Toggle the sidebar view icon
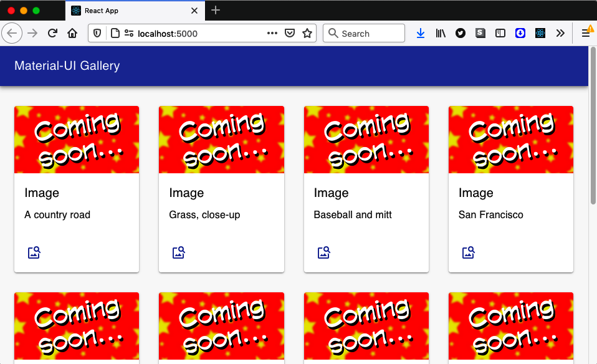The image size is (597, 364). (x=500, y=34)
